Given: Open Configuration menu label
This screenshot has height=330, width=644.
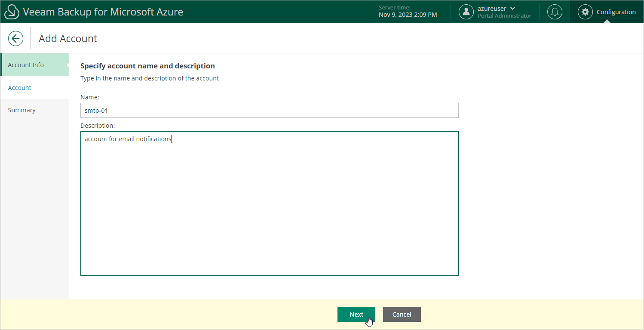Looking at the screenshot, I should point(616,12).
